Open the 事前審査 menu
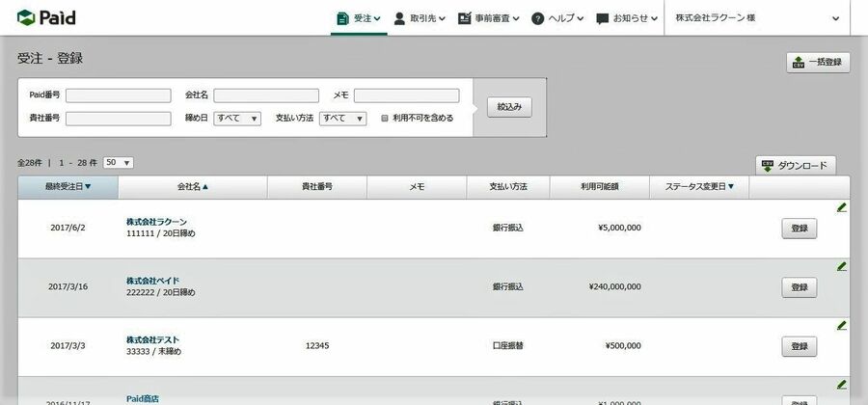The image size is (868, 405). pos(489,18)
